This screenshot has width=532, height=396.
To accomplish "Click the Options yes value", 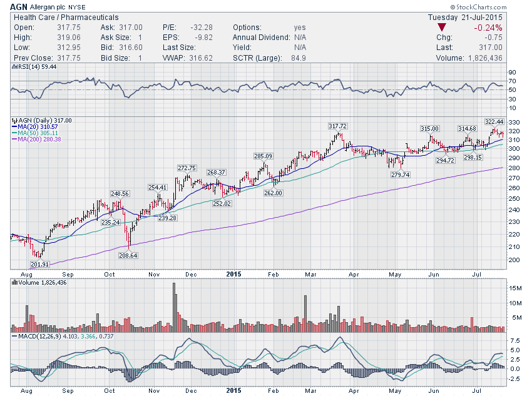I will pyautogui.click(x=300, y=28).
